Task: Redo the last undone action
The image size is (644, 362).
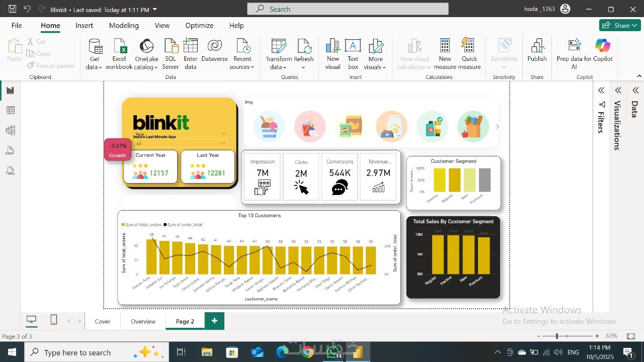Action: click(42, 9)
